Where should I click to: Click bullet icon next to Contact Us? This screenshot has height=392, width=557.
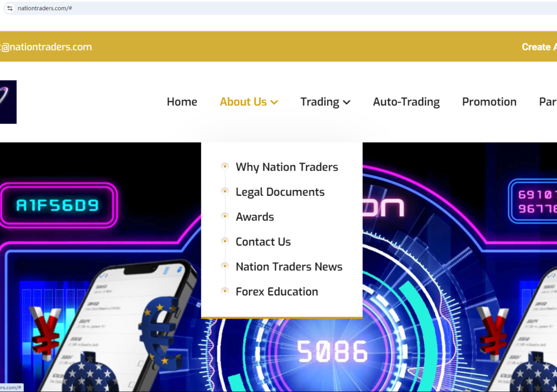pos(225,241)
